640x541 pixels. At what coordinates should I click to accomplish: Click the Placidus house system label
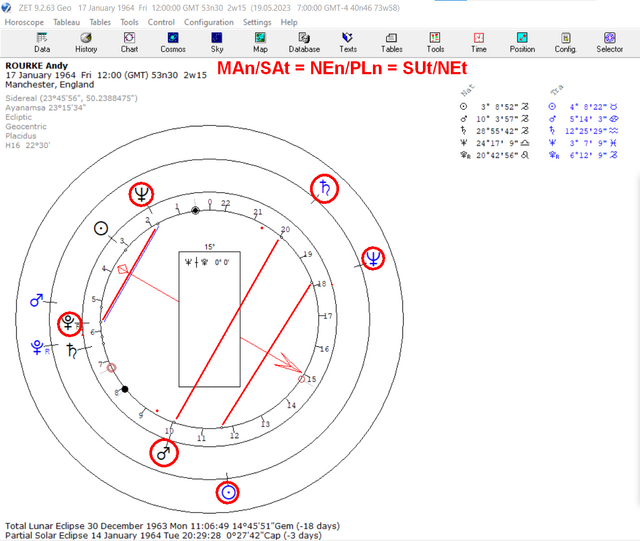[x=20, y=136]
